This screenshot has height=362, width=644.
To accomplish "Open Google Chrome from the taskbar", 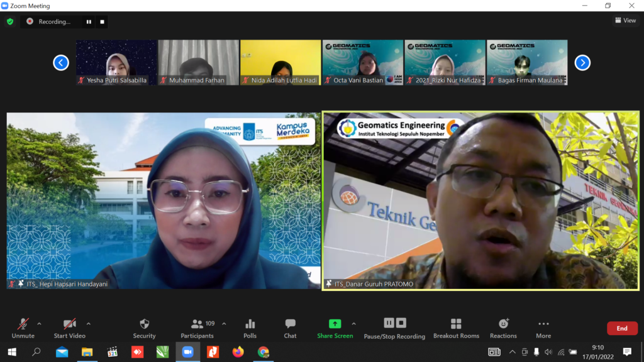I will [x=264, y=352].
